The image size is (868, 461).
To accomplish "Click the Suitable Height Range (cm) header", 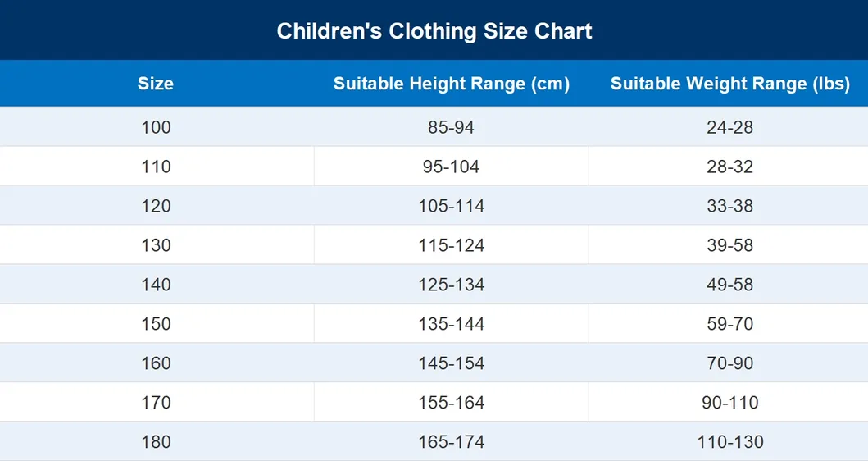I will pyautogui.click(x=451, y=83).
